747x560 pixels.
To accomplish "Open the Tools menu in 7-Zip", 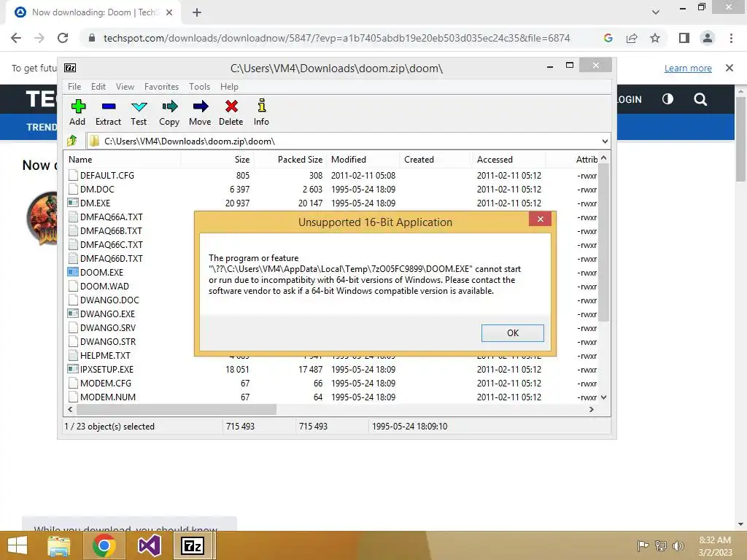I will pos(199,87).
